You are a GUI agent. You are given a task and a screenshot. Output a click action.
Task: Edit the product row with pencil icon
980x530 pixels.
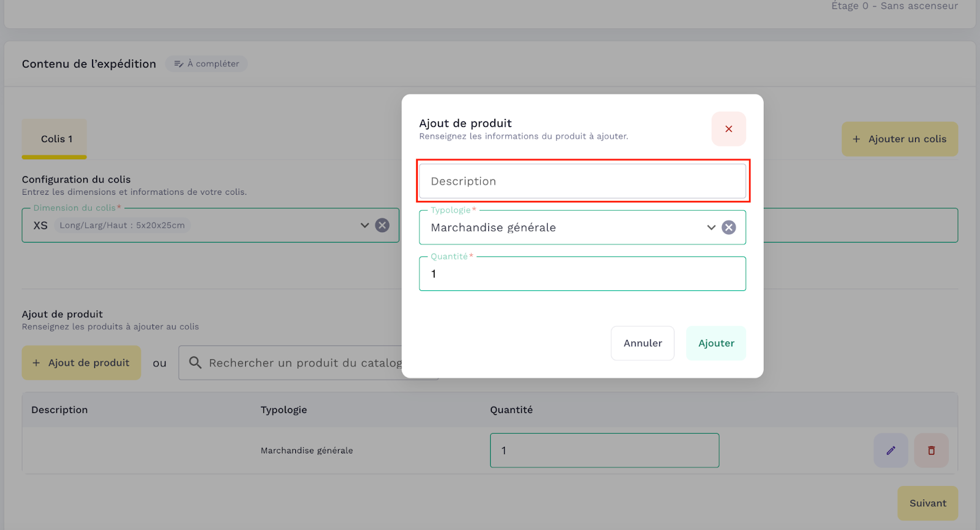pyautogui.click(x=891, y=450)
